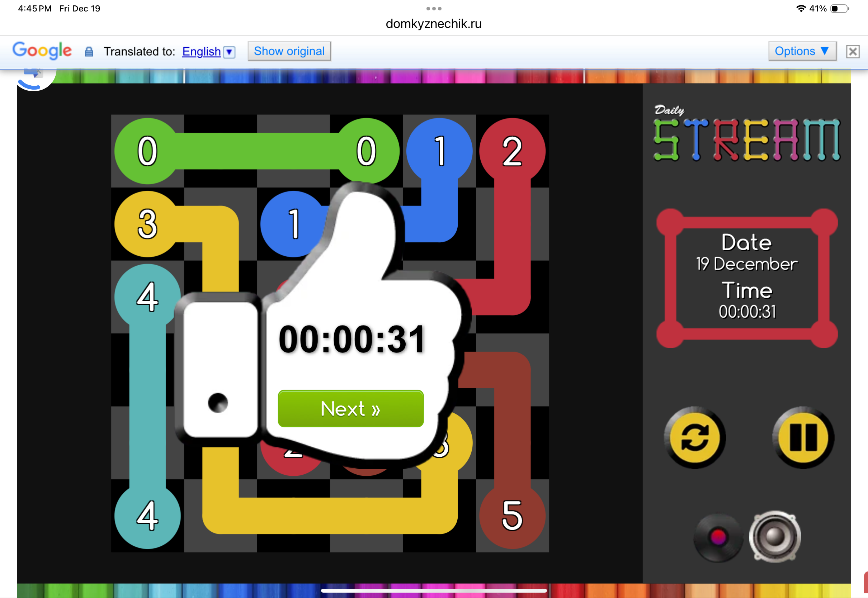Select the brown number 5 endpoint
Screen dimensions: 868x598
[x=512, y=516]
